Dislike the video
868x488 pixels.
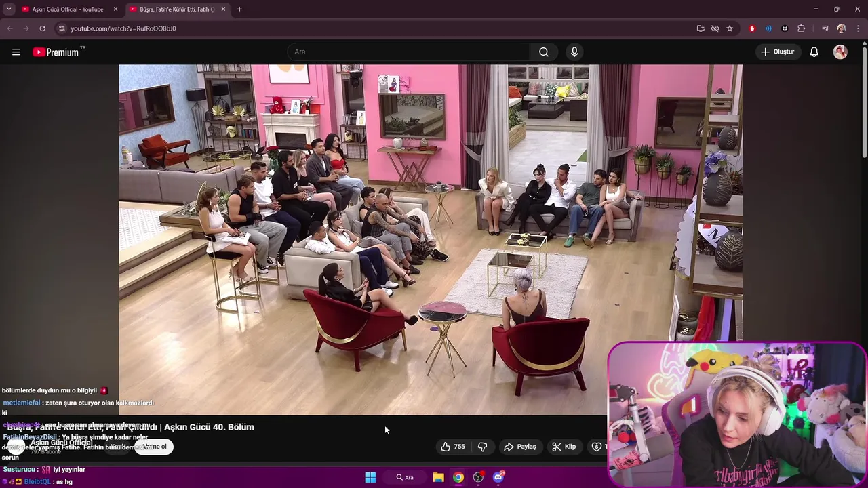point(483,447)
